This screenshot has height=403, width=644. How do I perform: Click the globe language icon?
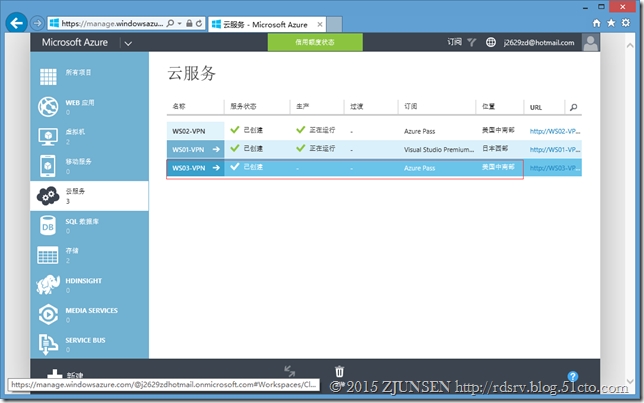point(490,42)
